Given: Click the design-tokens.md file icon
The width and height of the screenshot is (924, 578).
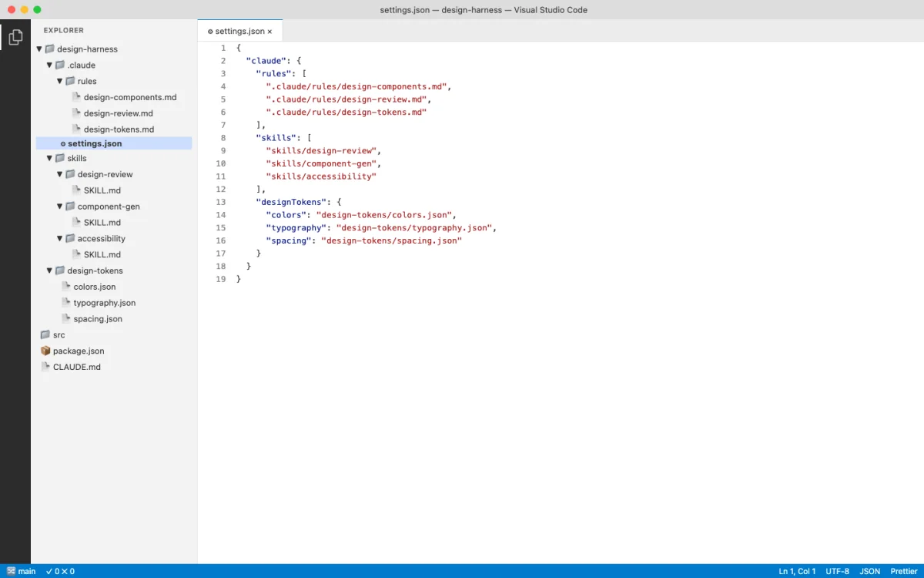Looking at the screenshot, I should (x=76, y=129).
